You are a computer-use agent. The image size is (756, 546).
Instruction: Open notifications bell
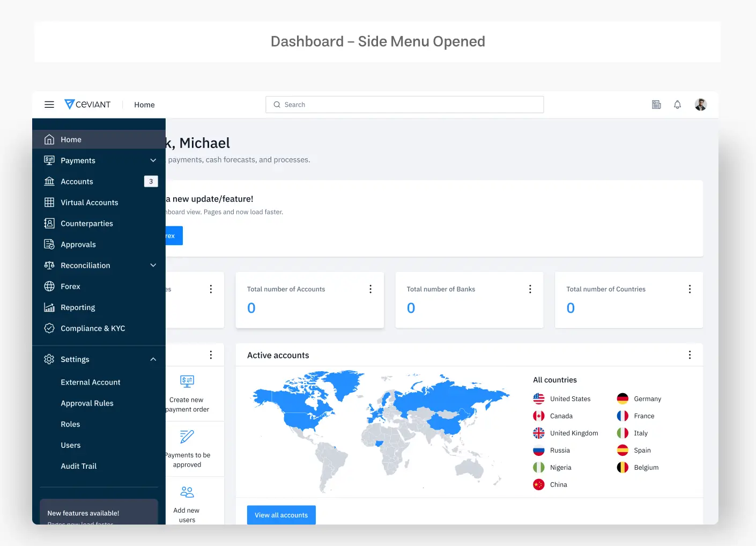(x=678, y=105)
